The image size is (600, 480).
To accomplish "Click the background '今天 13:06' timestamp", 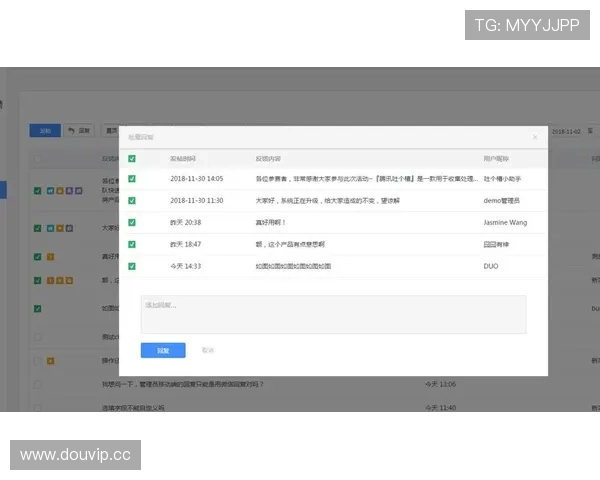I will [x=440, y=384].
